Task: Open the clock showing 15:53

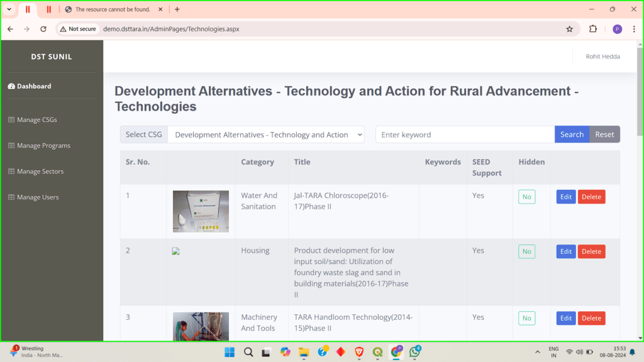Action: coord(613,352)
